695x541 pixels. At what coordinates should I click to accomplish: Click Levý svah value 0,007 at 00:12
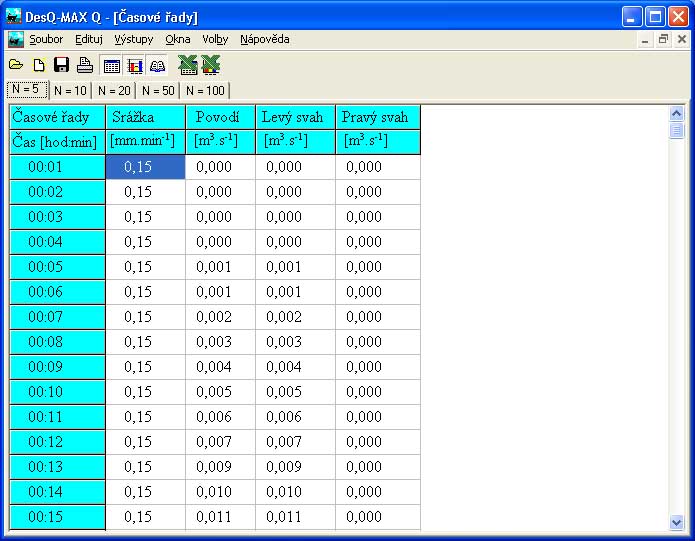(x=296, y=442)
